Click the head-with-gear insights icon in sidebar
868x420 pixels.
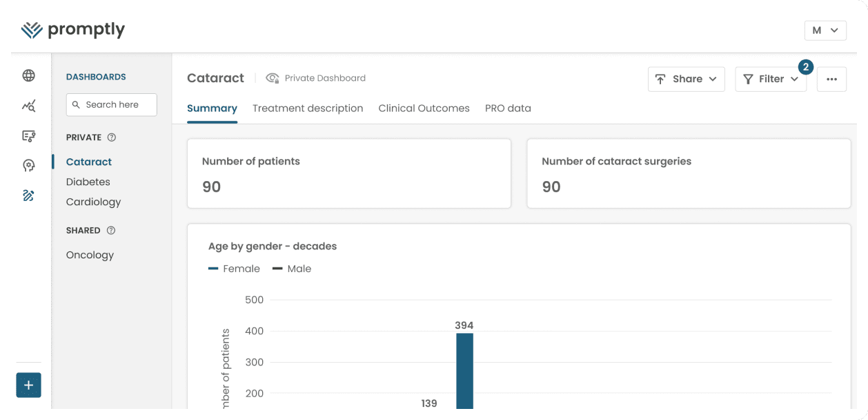click(x=28, y=165)
